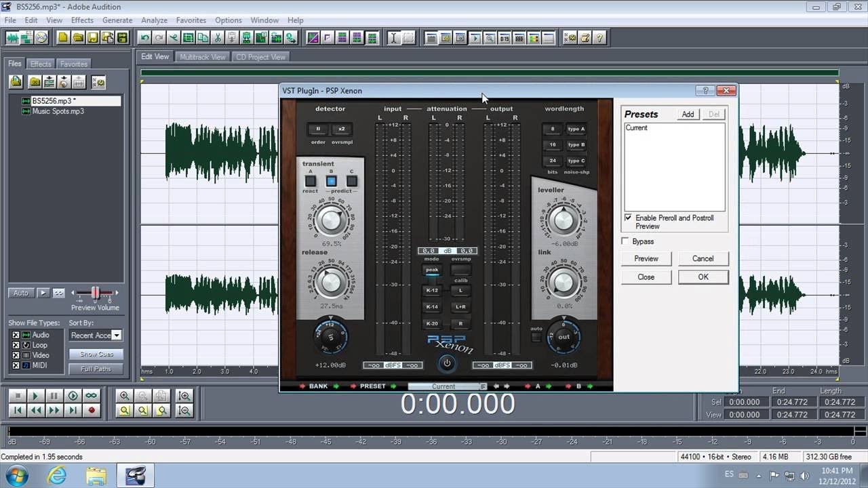Click the Help question mark toolbar icon
The width and height of the screenshot is (868, 488).
[x=599, y=38]
